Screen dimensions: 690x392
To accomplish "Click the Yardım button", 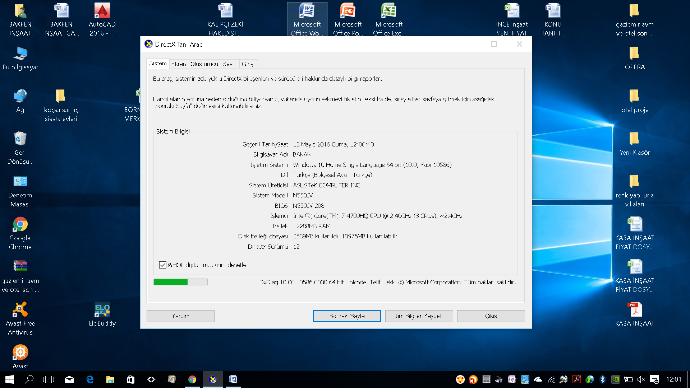I will pyautogui.click(x=180, y=316).
